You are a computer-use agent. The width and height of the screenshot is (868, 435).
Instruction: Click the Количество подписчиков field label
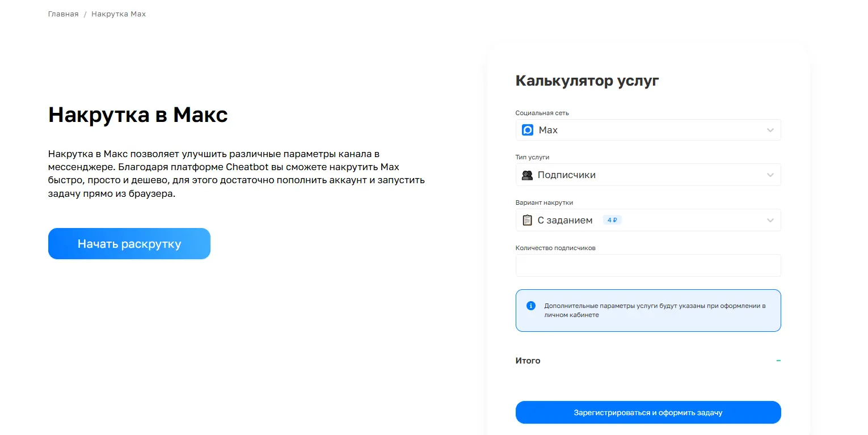pyautogui.click(x=555, y=248)
